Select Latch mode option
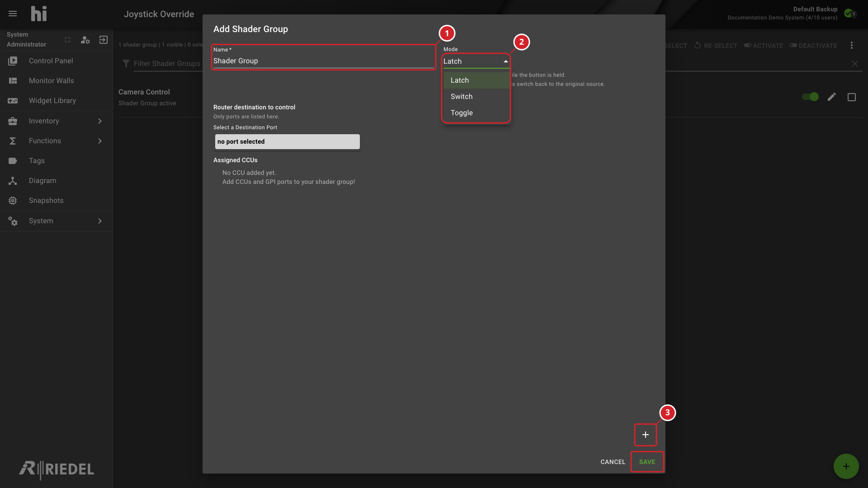 (x=476, y=80)
